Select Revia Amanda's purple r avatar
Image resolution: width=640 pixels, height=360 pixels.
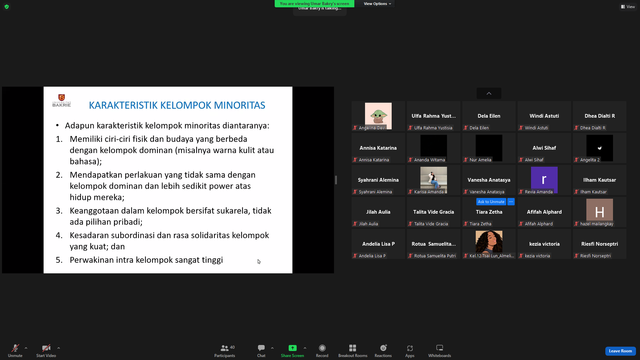coord(544,180)
